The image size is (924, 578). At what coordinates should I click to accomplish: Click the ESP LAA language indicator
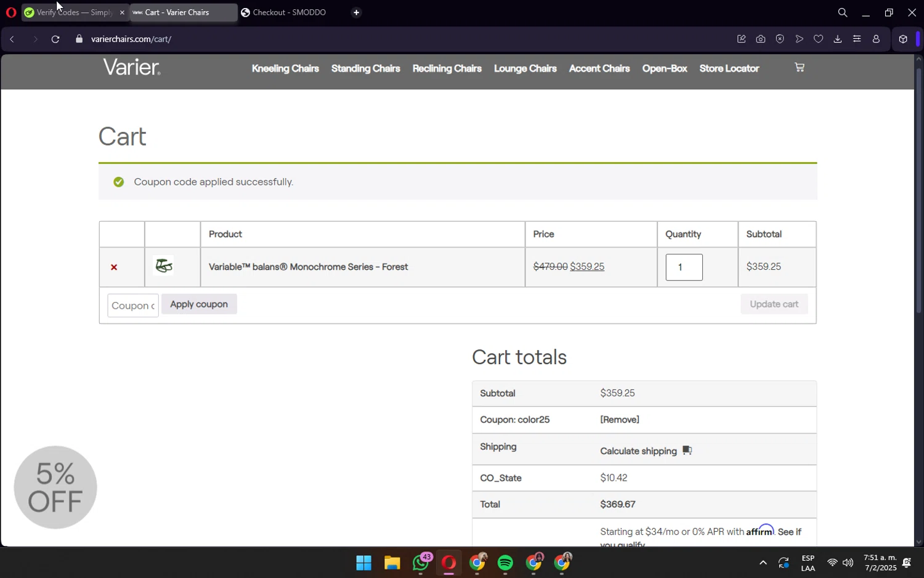pos(808,563)
